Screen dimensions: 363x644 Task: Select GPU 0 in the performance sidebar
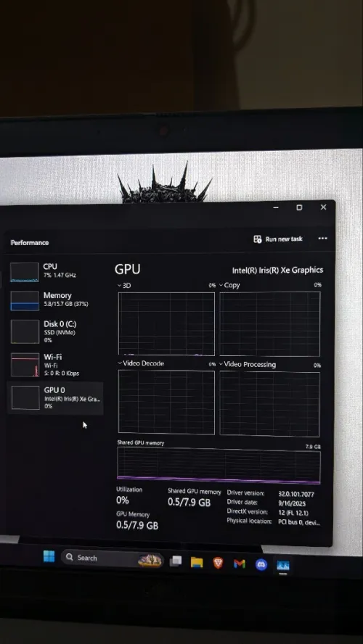(55, 397)
